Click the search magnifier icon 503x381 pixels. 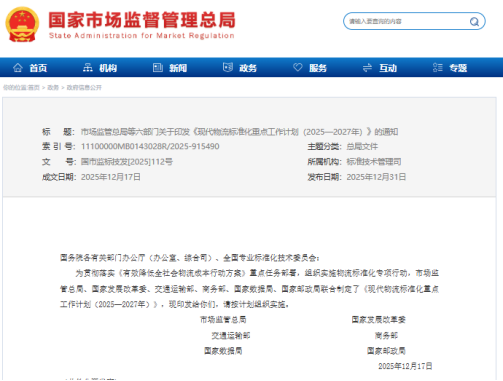474,22
